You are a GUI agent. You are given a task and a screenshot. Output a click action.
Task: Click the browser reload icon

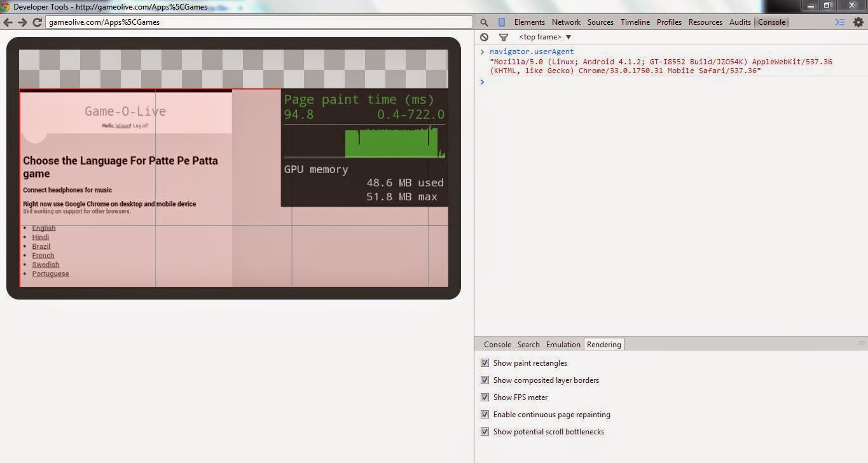[37, 21]
